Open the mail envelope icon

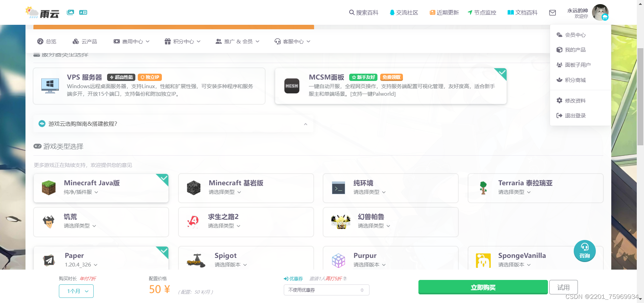pos(552,12)
